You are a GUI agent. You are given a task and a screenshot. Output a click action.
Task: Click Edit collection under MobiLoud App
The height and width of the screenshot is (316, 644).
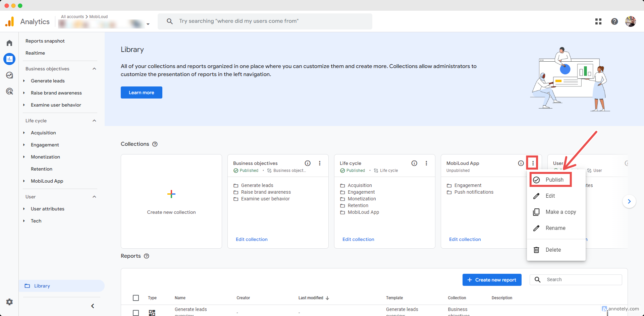tap(465, 239)
